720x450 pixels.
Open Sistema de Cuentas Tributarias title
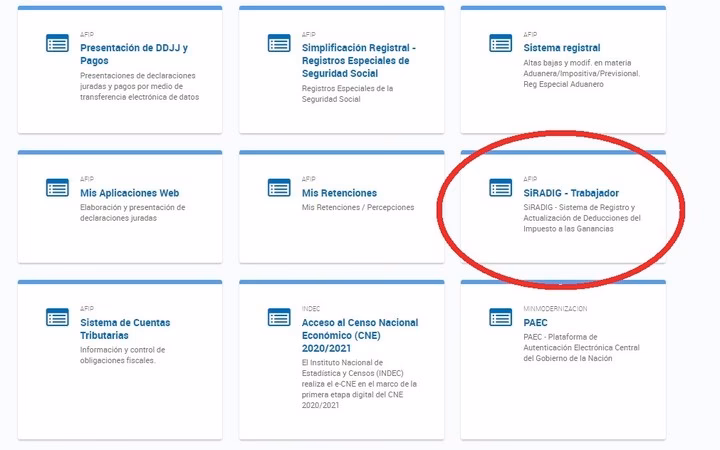[125, 329]
